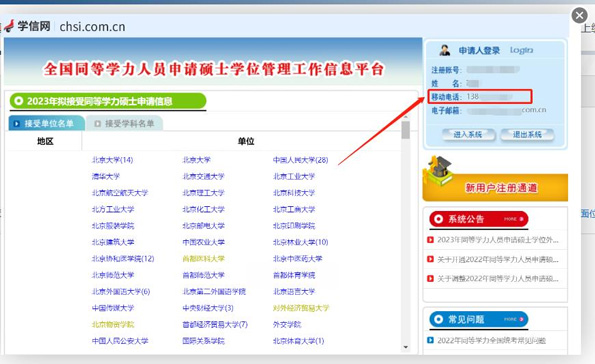Open the 中国人民大学(28) link
595x364 pixels.
[301, 160]
